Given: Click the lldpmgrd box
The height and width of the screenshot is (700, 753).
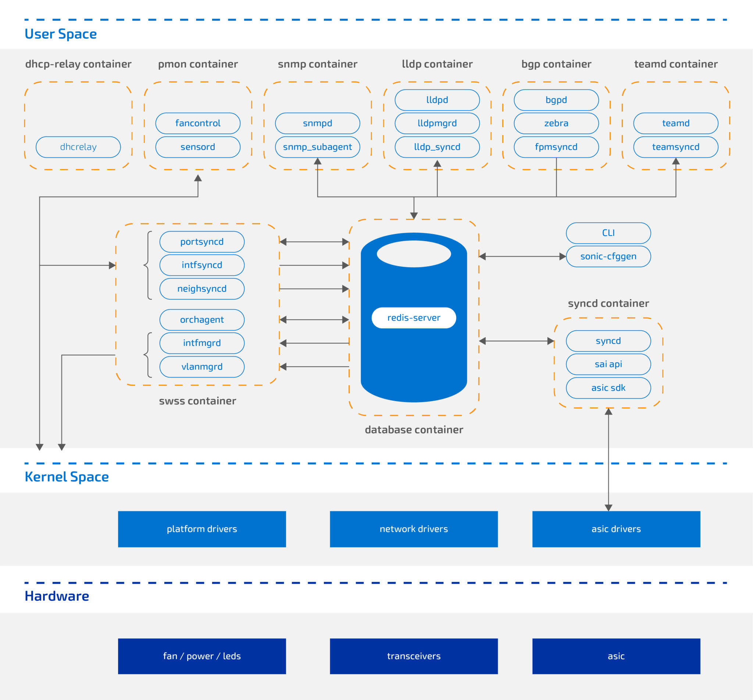Looking at the screenshot, I should pyautogui.click(x=437, y=123).
